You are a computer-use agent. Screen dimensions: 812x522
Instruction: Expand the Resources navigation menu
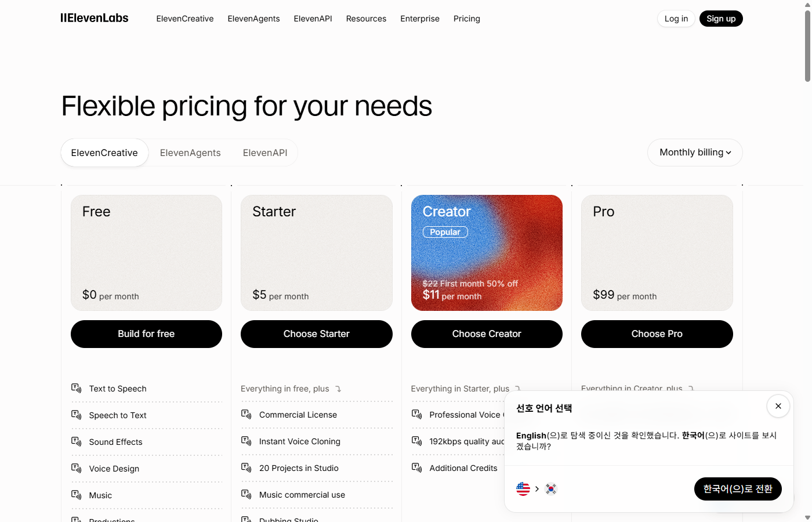(366, 19)
